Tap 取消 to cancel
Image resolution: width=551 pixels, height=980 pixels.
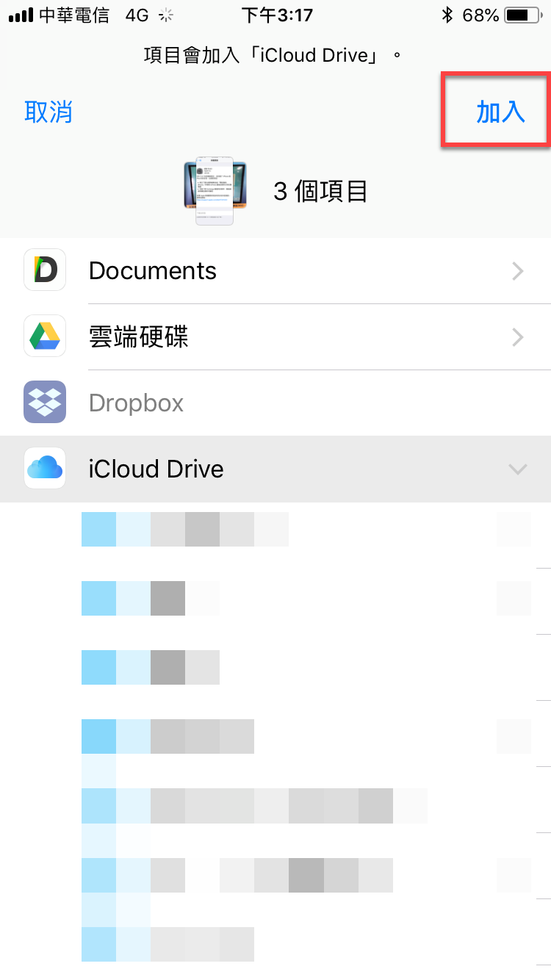(x=48, y=112)
